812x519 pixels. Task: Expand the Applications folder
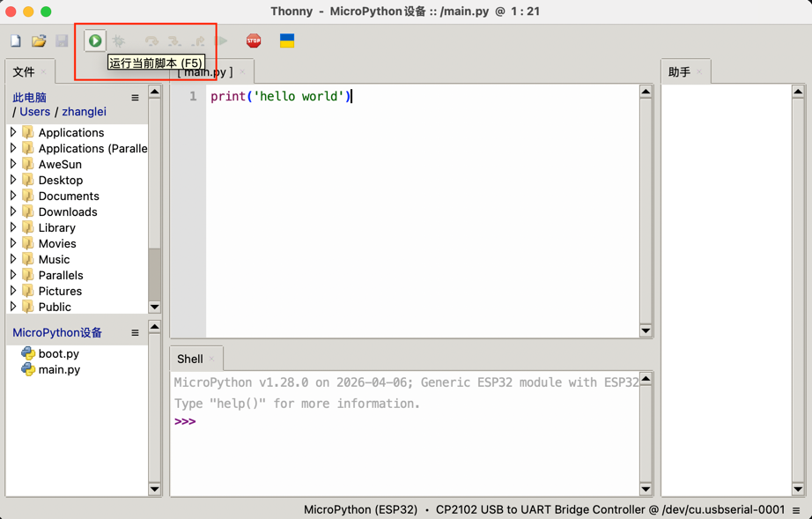[13, 132]
